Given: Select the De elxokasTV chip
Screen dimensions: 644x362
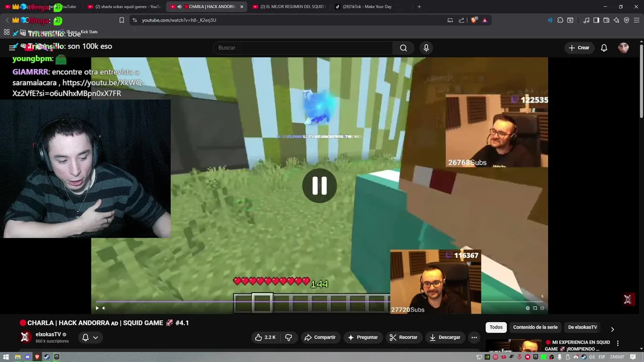Looking at the screenshot, I should click(x=583, y=327).
